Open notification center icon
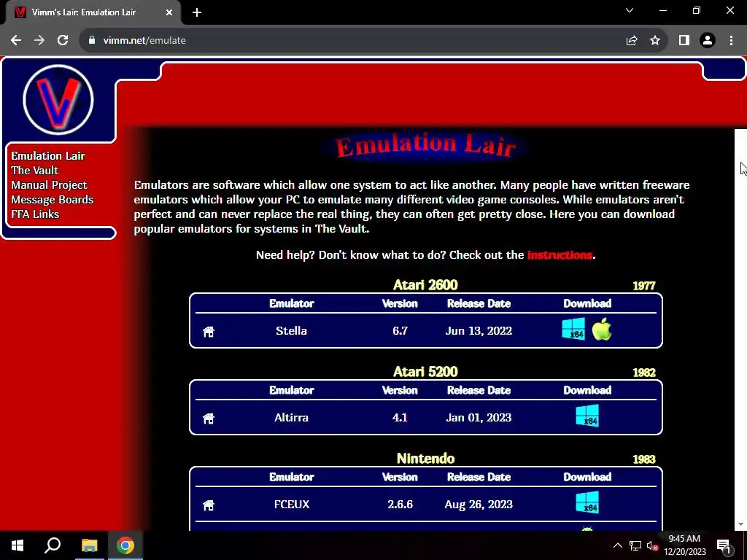The width and height of the screenshot is (747, 560). point(724,545)
